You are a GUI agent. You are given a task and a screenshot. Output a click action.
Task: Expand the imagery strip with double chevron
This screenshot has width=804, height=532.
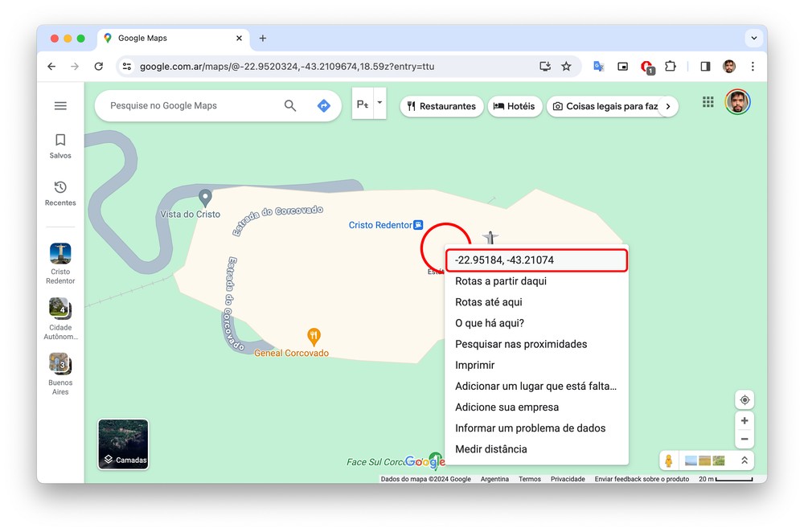pyautogui.click(x=745, y=460)
